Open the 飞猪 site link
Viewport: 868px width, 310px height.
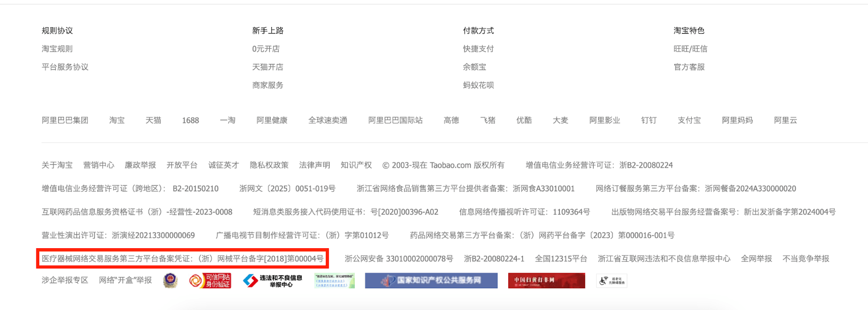[x=488, y=120]
